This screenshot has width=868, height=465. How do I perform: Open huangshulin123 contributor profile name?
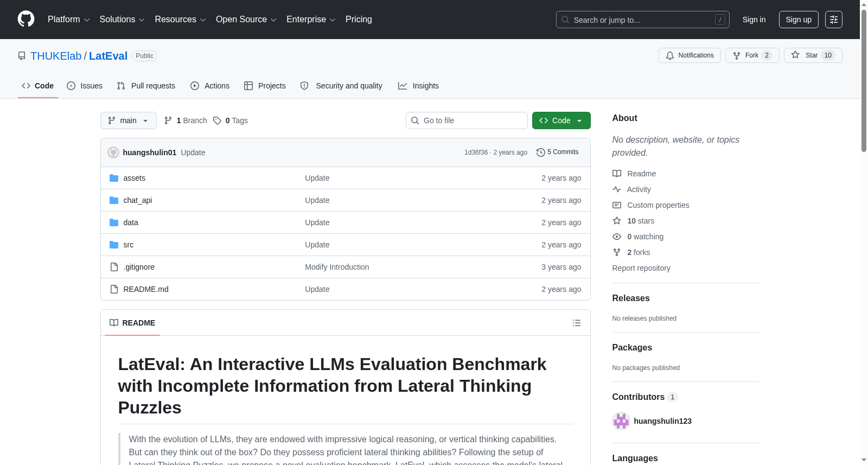(x=662, y=421)
